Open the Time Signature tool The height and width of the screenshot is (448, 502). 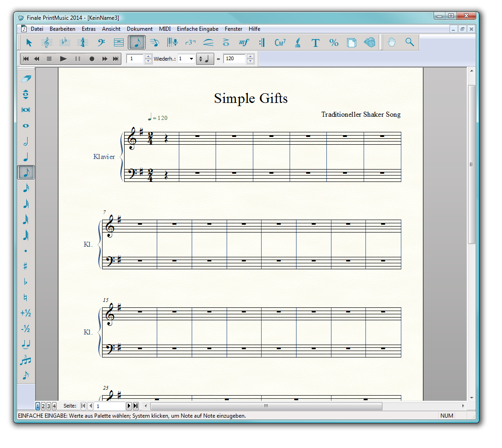83,43
